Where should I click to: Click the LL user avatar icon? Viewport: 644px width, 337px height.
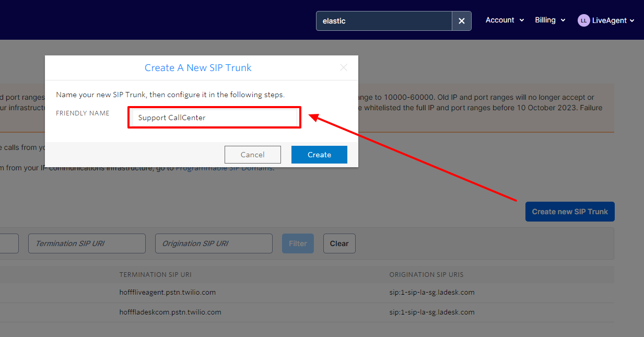(x=583, y=20)
